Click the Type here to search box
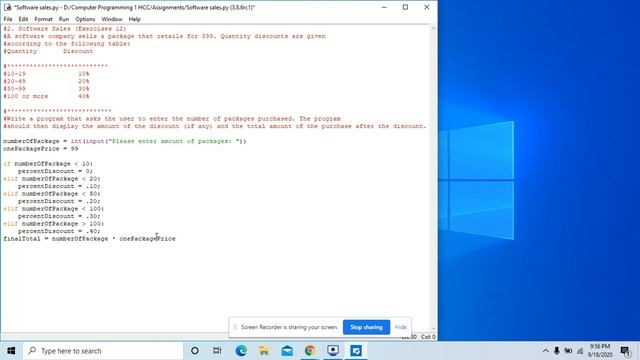Viewport: 640px width, 360px height. click(x=103, y=351)
